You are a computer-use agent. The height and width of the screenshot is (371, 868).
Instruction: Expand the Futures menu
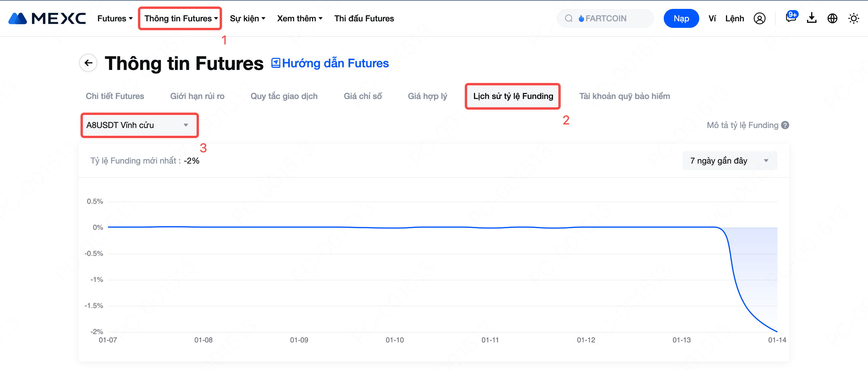115,19
